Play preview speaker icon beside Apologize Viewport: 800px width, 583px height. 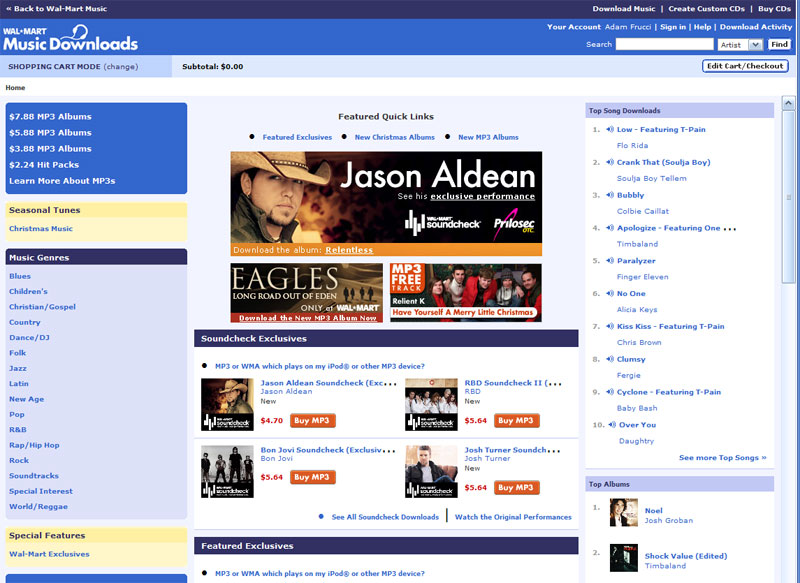tap(610, 228)
